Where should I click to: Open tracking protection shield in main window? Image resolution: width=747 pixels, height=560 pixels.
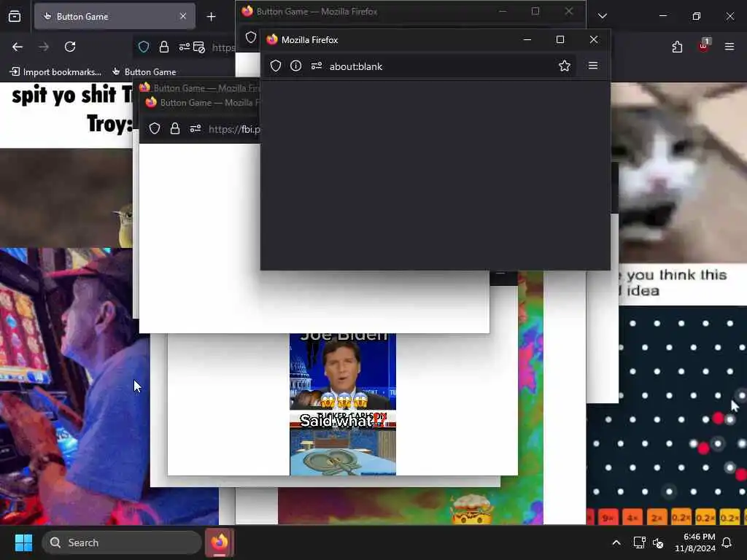click(144, 47)
